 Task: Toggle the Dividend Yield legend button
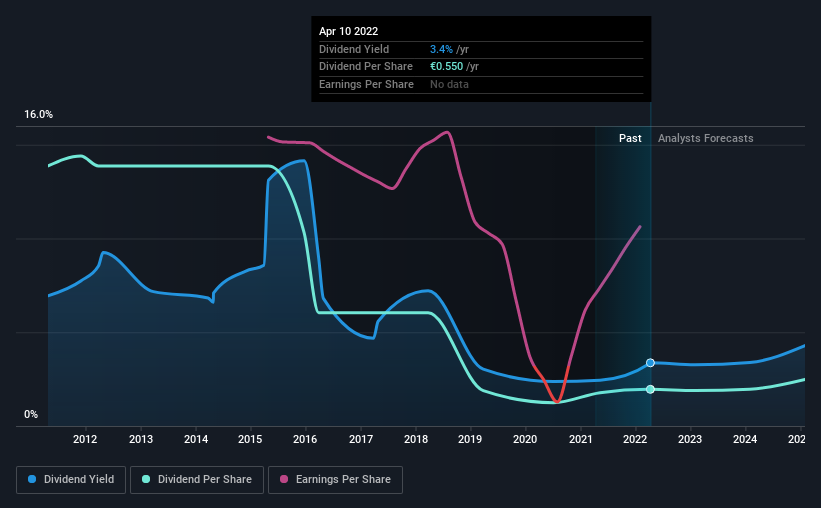(71, 480)
